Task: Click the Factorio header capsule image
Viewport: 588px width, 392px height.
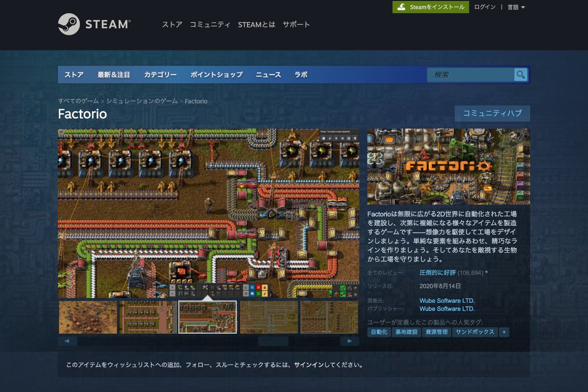Action: (448, 167)
